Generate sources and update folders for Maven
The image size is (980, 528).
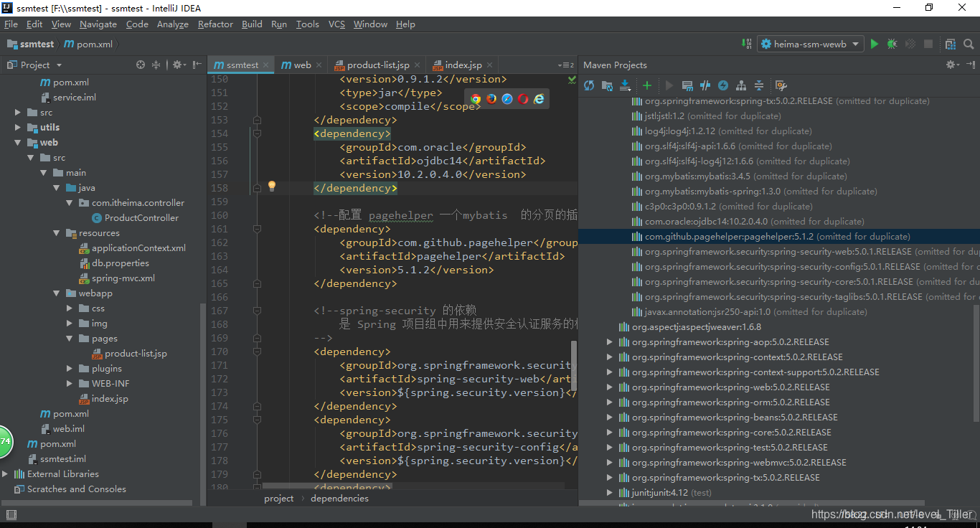(607, 85)
